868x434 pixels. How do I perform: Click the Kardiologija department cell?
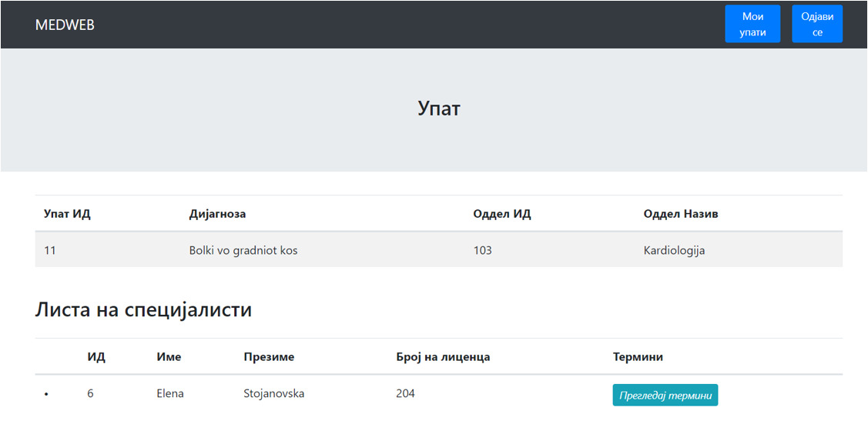[674, 250]
